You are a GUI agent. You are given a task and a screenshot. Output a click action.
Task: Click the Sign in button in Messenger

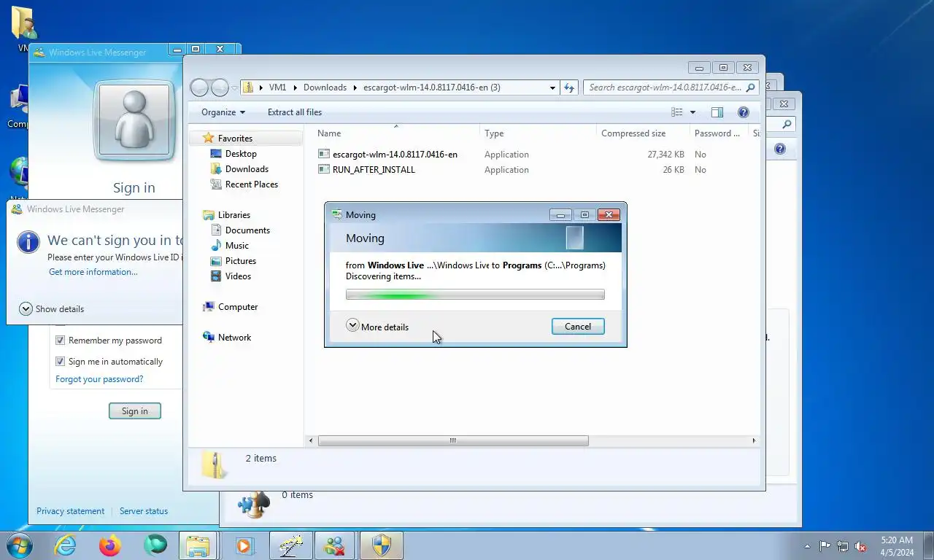coord(134,411)
